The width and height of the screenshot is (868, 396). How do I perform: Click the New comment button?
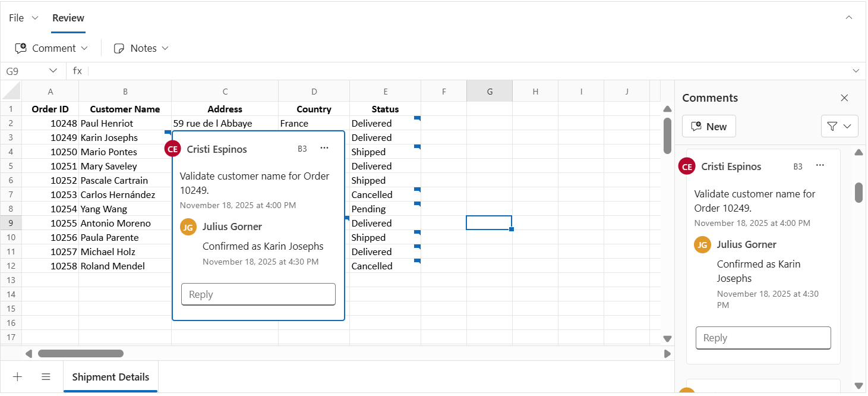click(709, 127)
